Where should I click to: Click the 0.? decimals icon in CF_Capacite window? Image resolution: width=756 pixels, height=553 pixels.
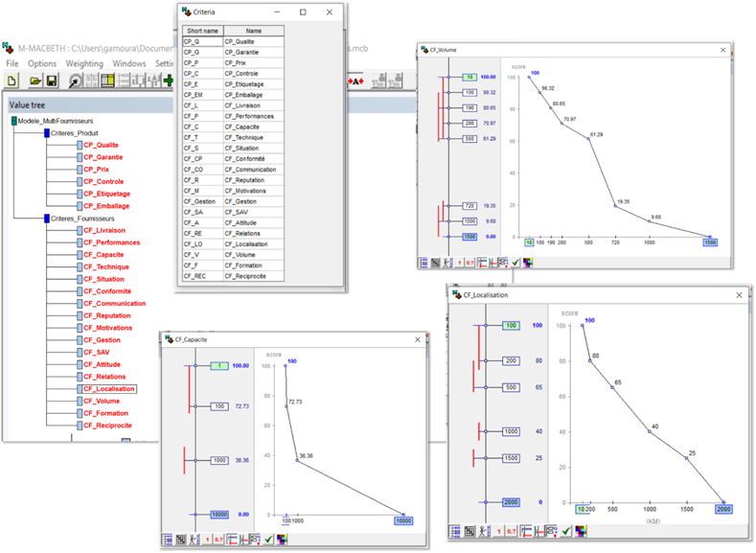point(218,539)
